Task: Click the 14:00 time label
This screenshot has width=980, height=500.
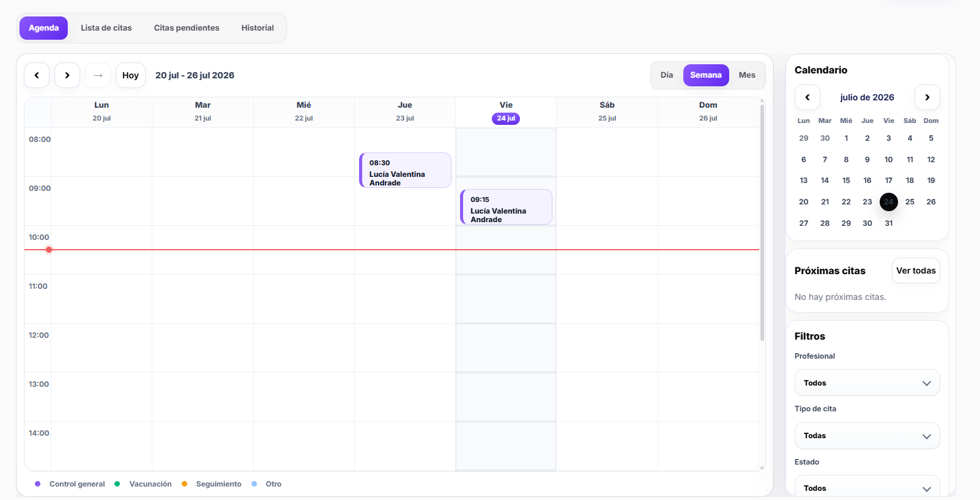Action: click(39, 433)
